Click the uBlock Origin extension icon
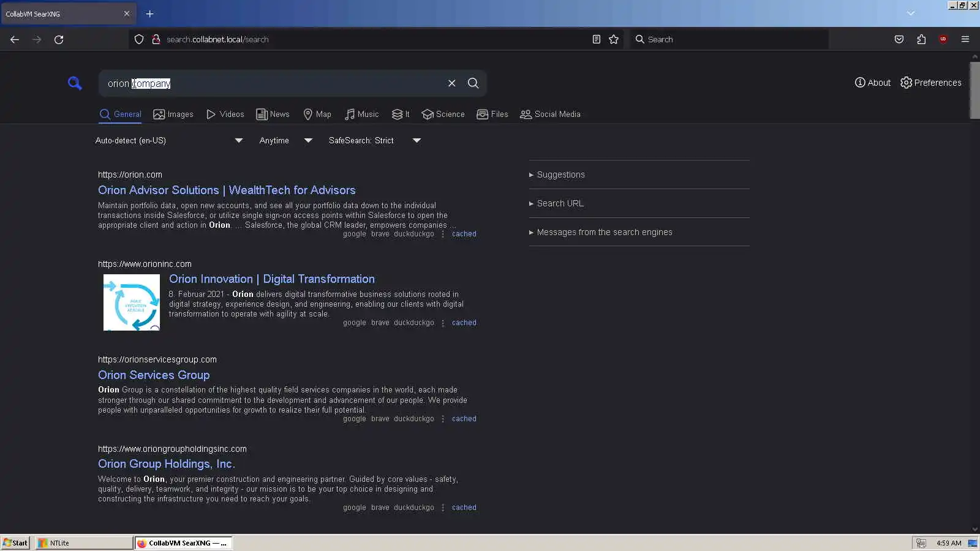980x551 pixels. coord(943,39)
